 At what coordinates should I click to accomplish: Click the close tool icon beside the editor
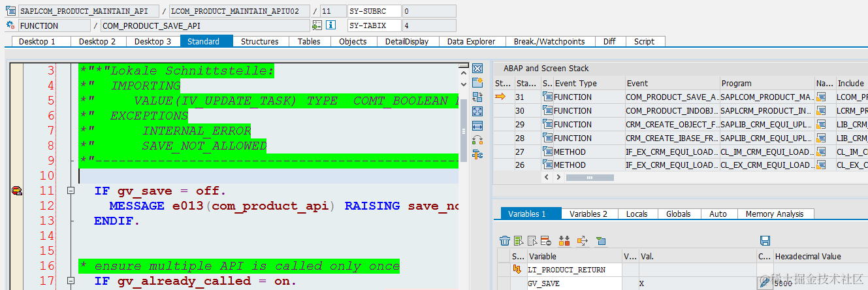point(477,69)
